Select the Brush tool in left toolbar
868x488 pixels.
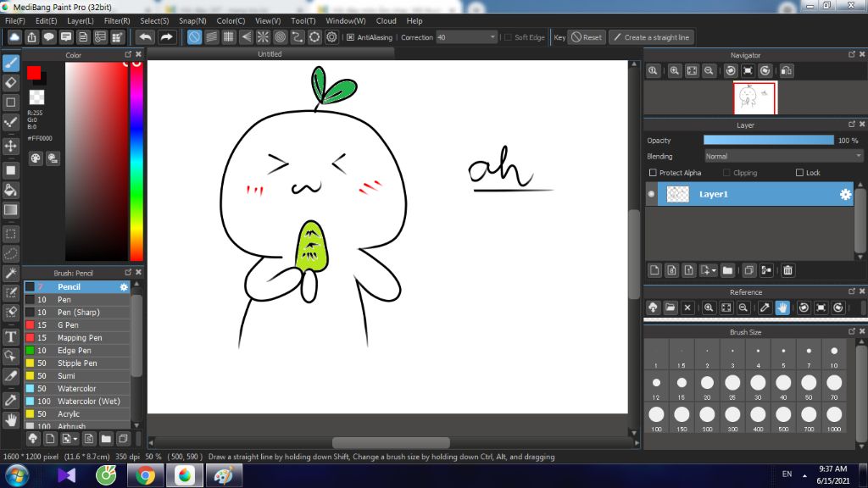click(11, 63)
